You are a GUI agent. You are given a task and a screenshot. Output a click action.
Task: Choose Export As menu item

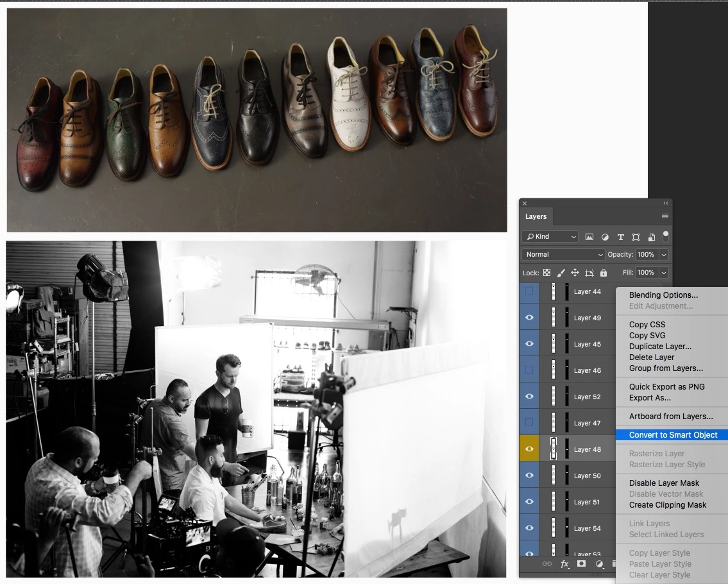pyautogui.click(x=650, y=398)
